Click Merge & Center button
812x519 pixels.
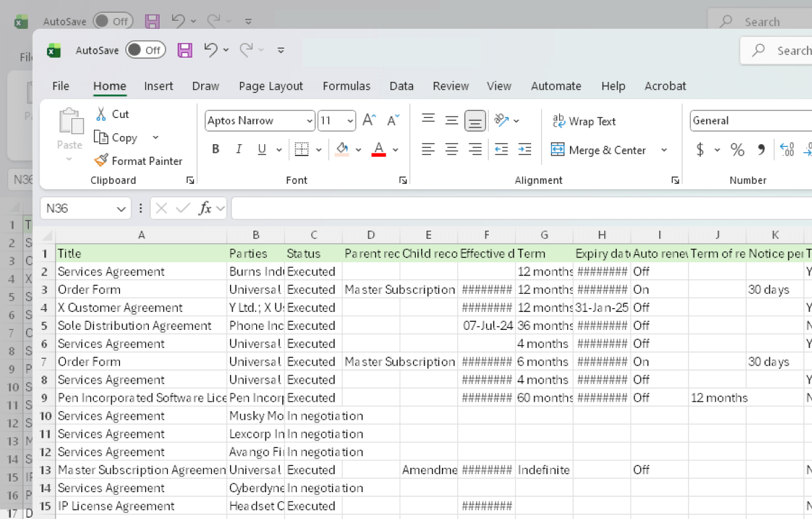click(598, 150)
